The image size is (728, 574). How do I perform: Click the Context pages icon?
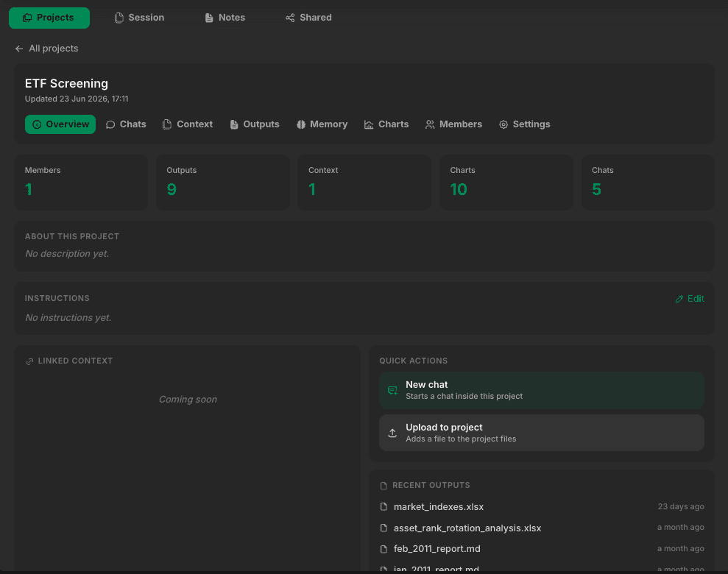[x=167, y=124]
